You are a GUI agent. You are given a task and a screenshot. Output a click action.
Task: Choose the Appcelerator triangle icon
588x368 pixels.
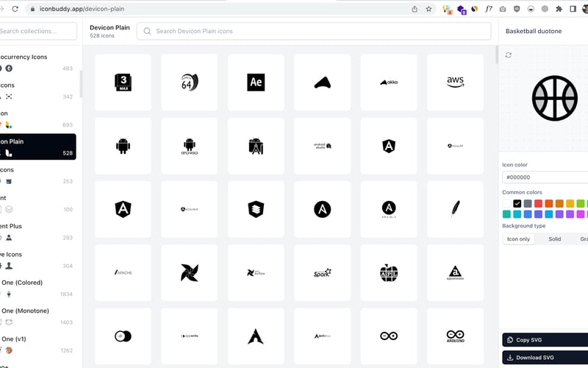455,272
